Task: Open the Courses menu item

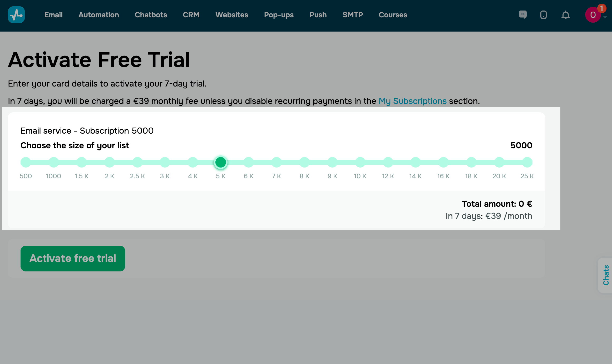Action: click(393, 15)
